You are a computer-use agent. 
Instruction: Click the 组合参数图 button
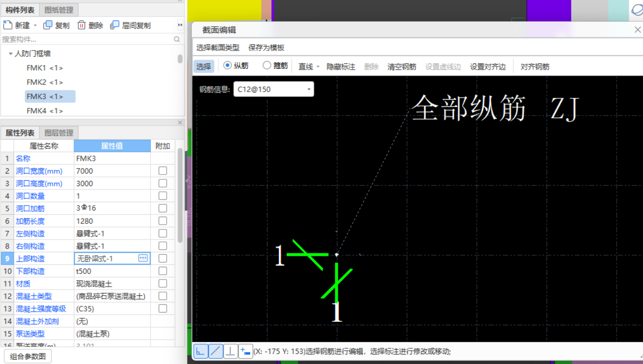(x=28, y=356)
